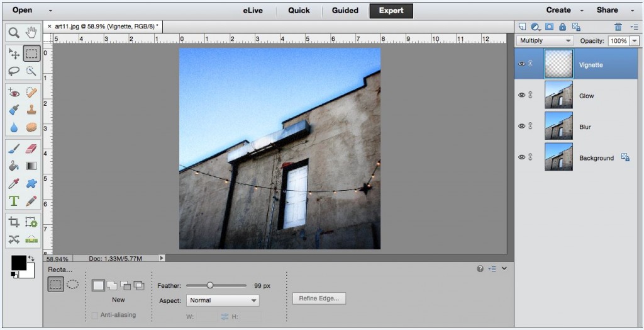Select the Spot Healing Brush tool
Screen dimensions: 644x330
[x=31, y=93]
